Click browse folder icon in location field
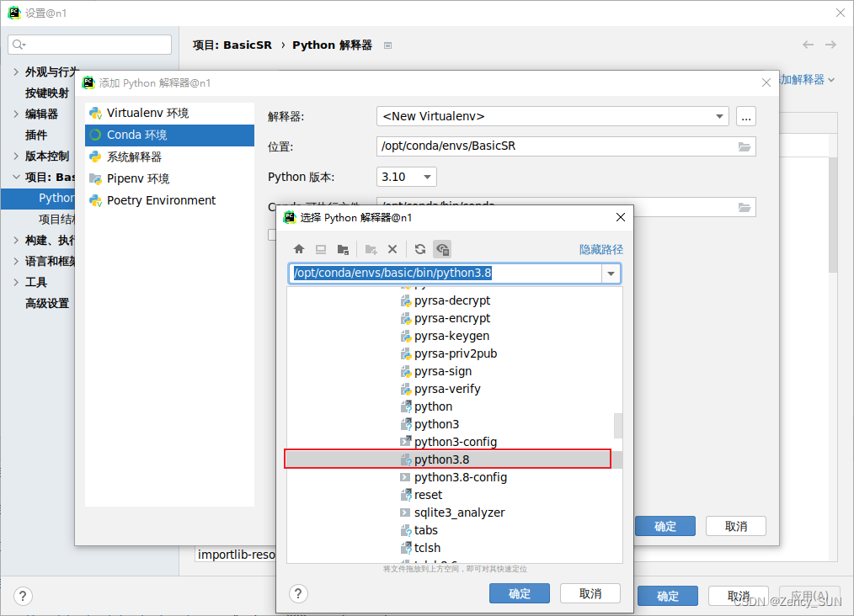The height and width of the screenshot is (616, 854). tap(744, 146)
